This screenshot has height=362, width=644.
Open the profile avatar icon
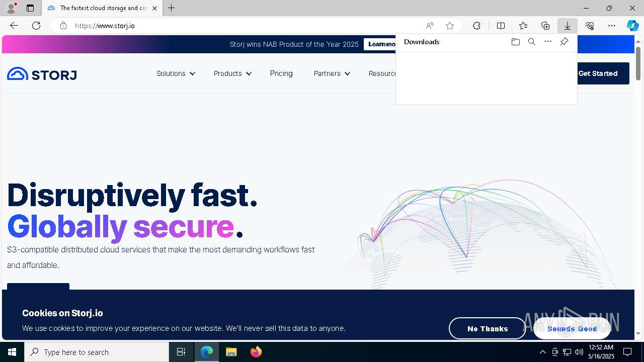11,8
